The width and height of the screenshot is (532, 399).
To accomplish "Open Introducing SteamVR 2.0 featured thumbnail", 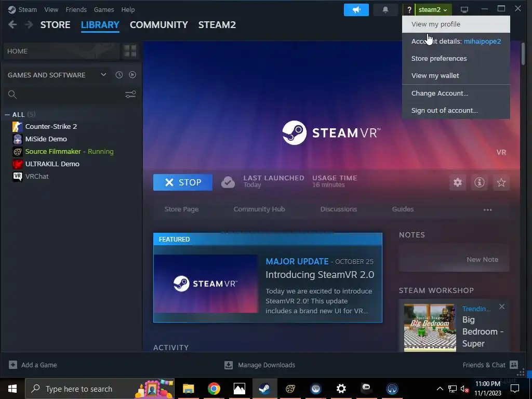I will (x=206, y=284).
